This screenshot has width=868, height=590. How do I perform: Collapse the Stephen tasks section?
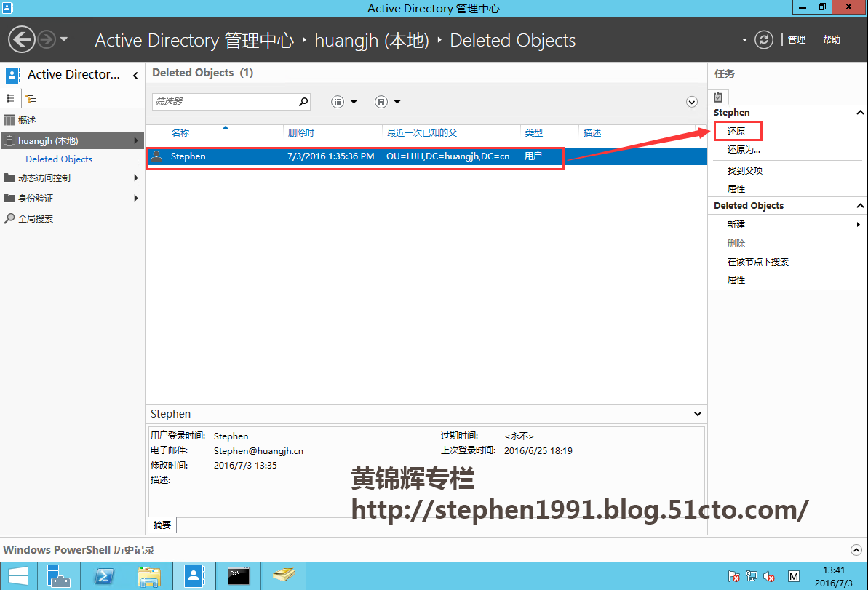click(860, 112)
